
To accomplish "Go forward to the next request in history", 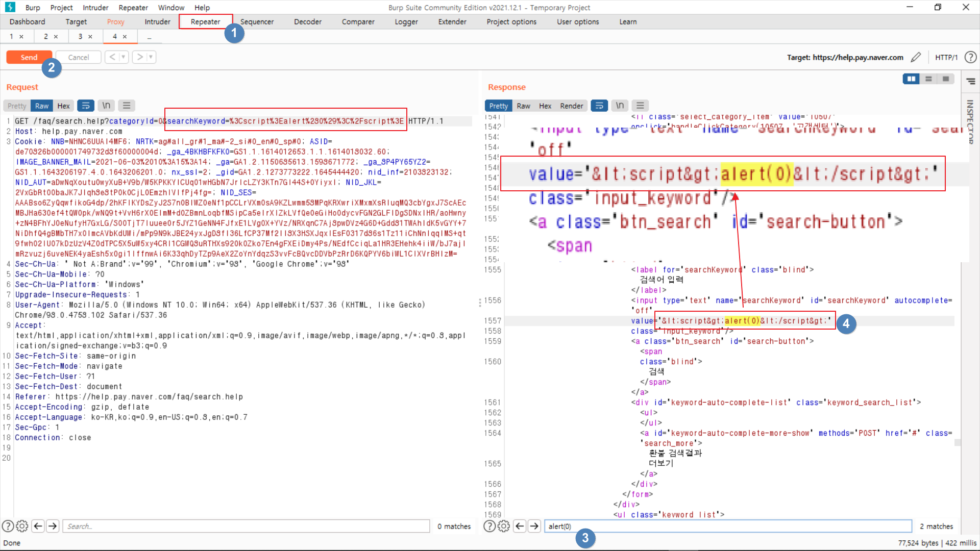I will click(139, 57).
